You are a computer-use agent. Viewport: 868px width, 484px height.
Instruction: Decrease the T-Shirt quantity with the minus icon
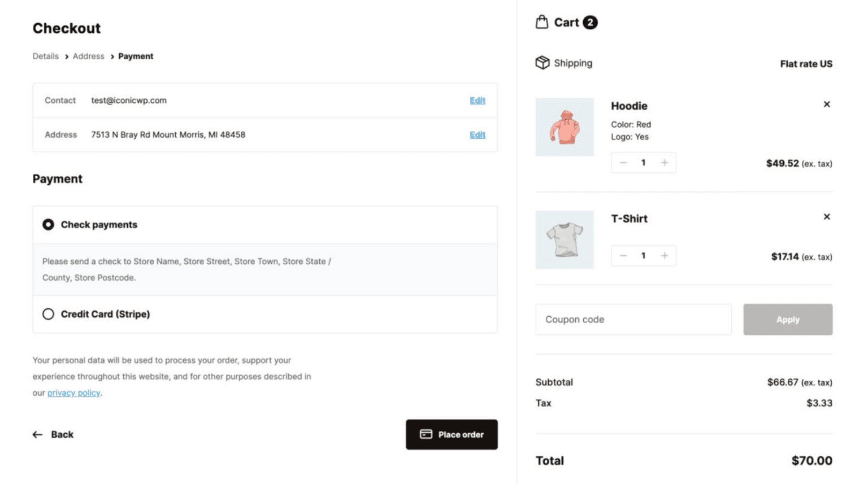point(623,255)
